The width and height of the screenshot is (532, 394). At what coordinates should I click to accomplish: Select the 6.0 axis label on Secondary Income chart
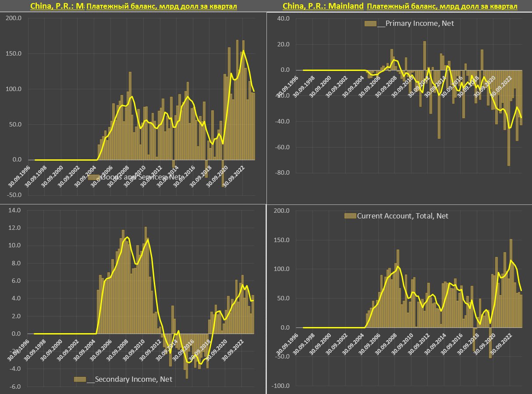pyautogui.click(x=16, y=281)
